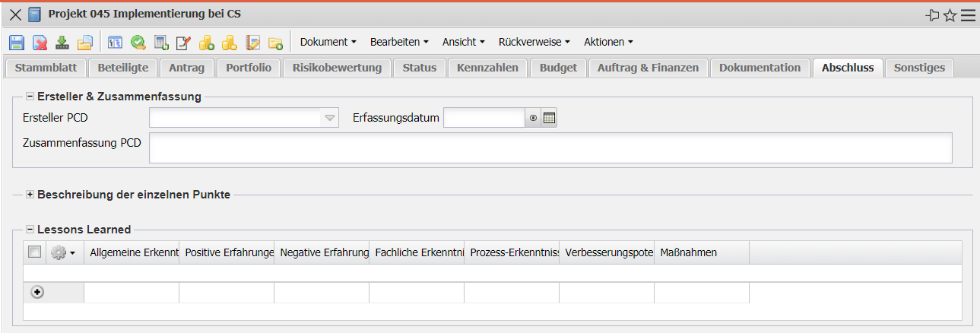Add a new Lessons Learned row
980x333 pixels.
36,292
